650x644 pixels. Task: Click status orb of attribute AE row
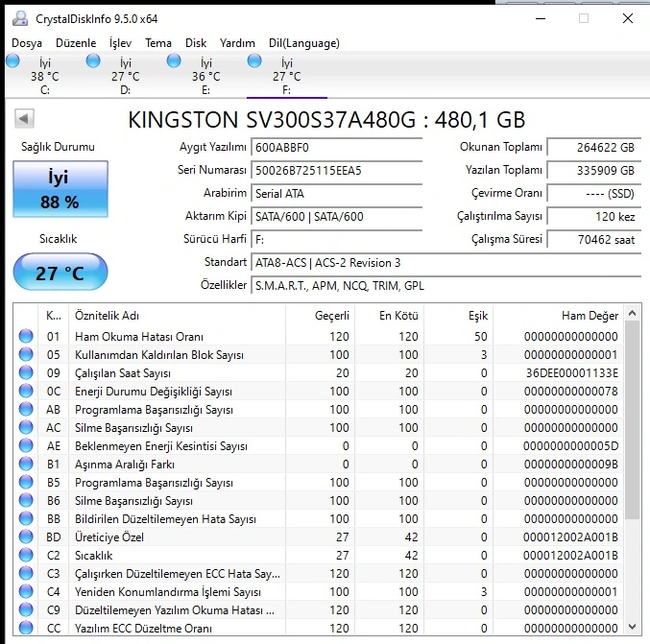coord(26,445)
